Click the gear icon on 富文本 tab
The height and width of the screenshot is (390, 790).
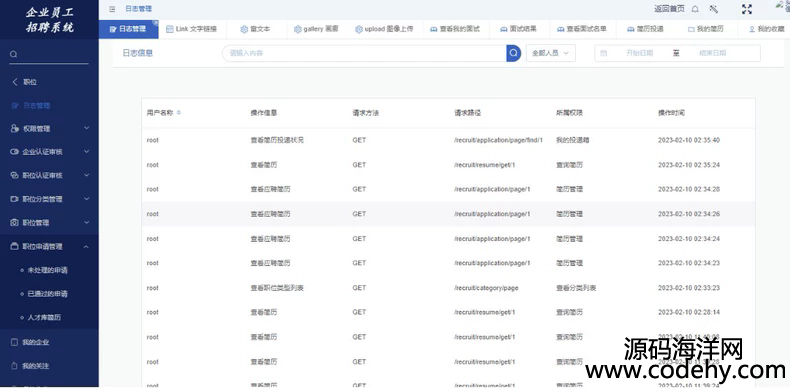point(244,29)
